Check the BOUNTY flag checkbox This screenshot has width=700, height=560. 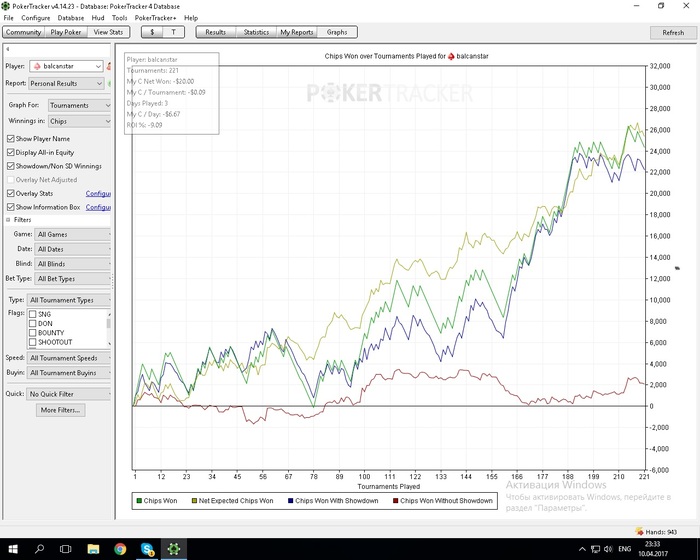pos(32,333)
